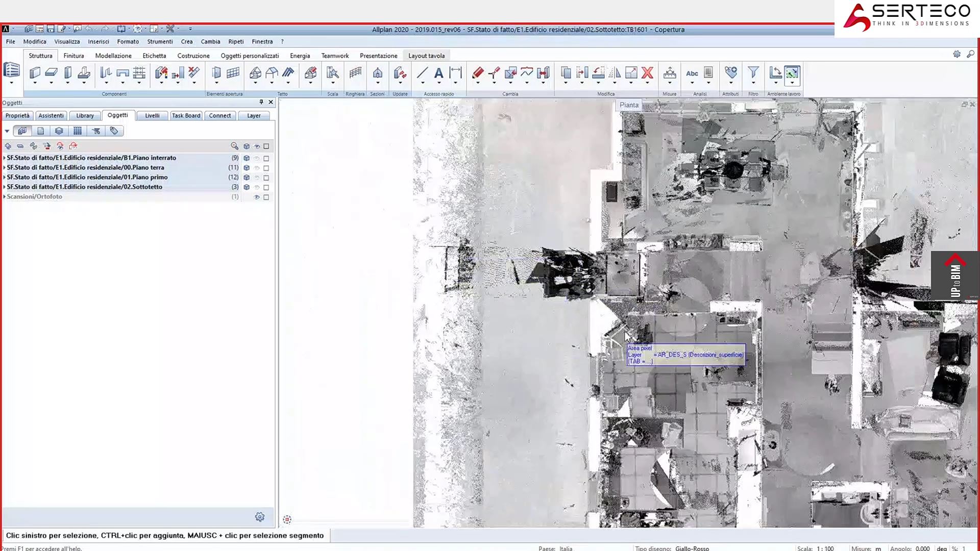
Task: Click the Pianta viewport label
Action: coord(629,105)
